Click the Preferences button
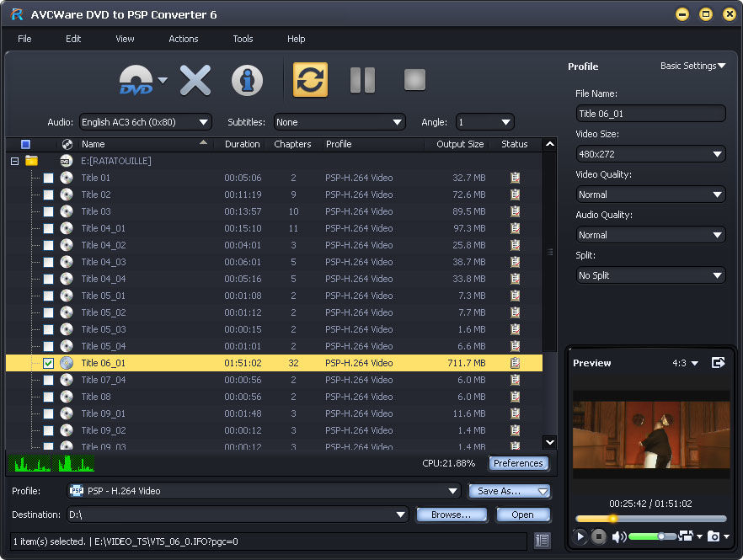 point(518,463)
